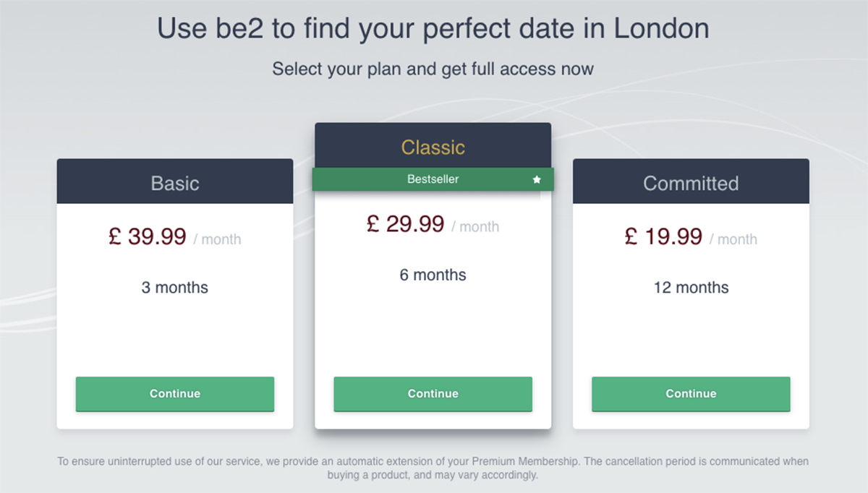The image size is (868, 493).
Task: Select the Classic plan header
Action: click(x=433, y=147)
